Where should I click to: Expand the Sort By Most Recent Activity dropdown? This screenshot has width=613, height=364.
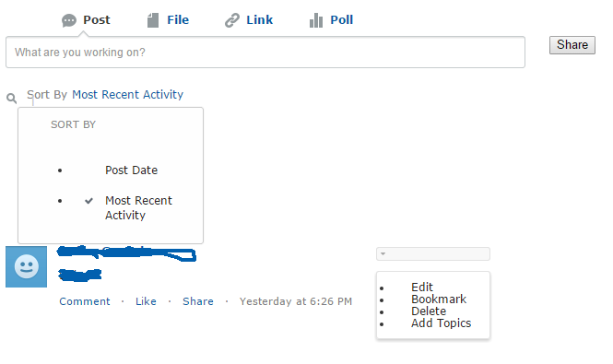[x=127, y=95]
